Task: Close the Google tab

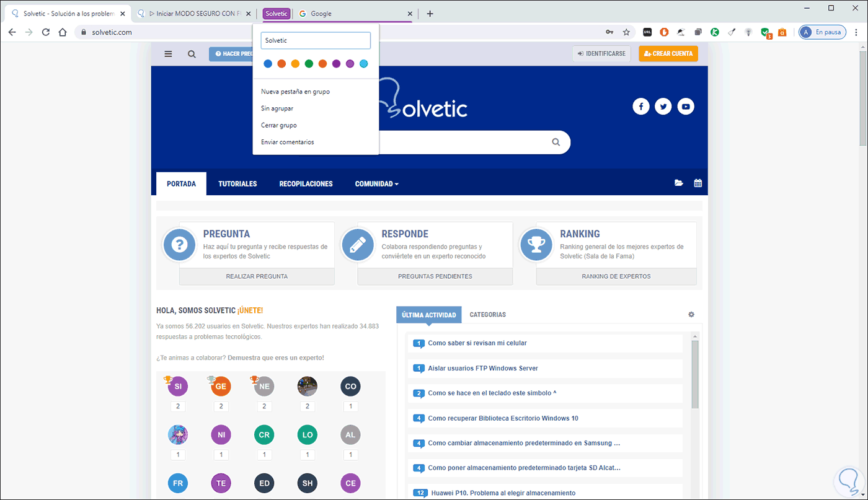Action: tap(410, 14)
